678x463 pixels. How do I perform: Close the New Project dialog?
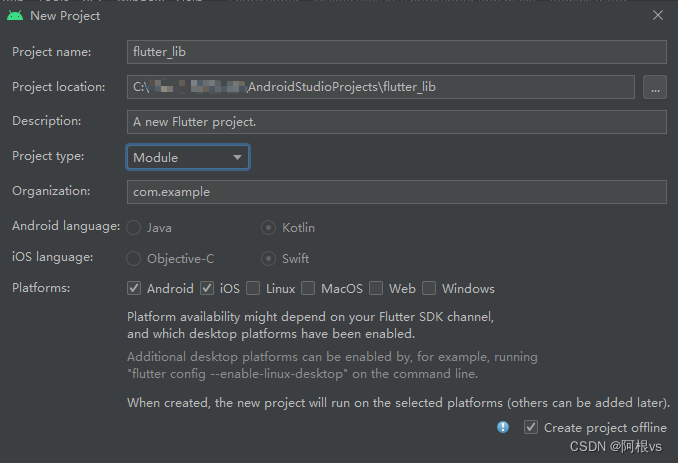(x=658, y=16)
